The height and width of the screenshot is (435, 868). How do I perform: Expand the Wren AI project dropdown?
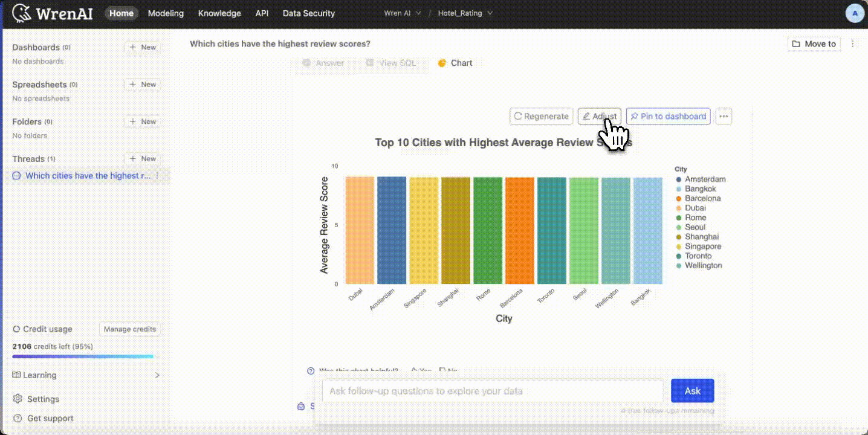[402, 13]
